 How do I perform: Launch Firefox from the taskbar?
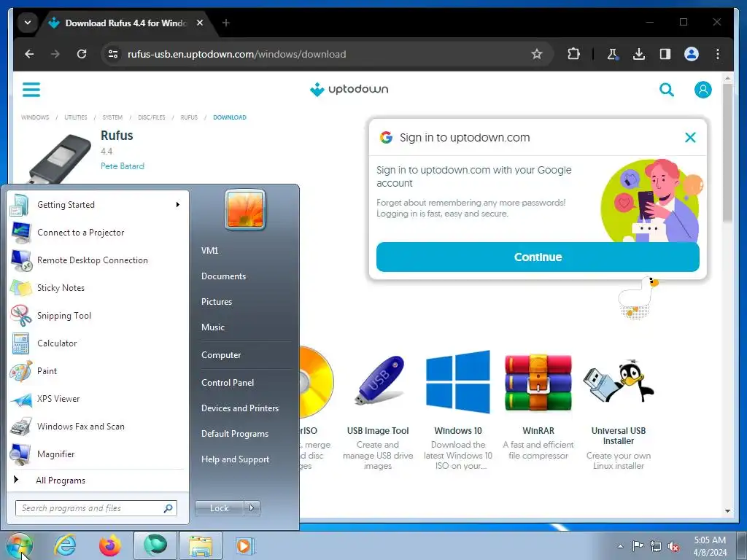point(109,545)
